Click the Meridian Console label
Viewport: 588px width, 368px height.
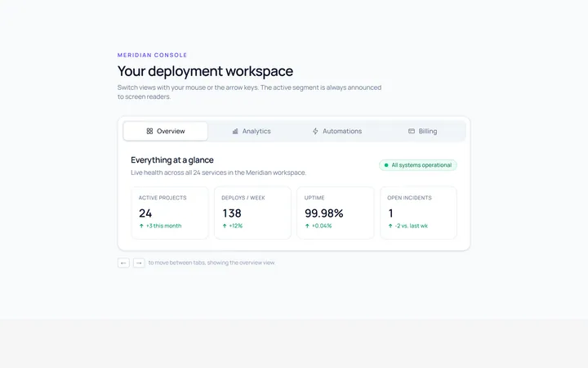(x=152, y=56)
